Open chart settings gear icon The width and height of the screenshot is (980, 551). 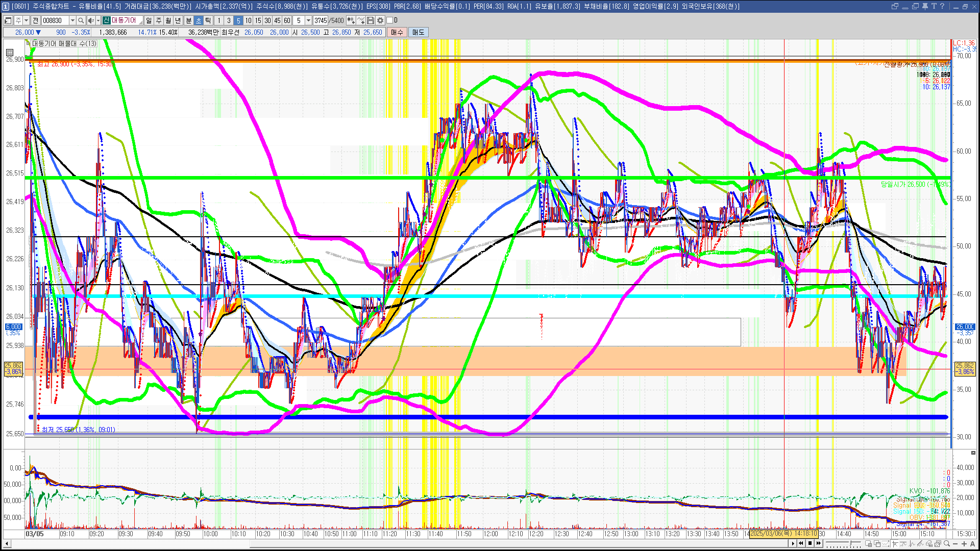tap(380, 20)
